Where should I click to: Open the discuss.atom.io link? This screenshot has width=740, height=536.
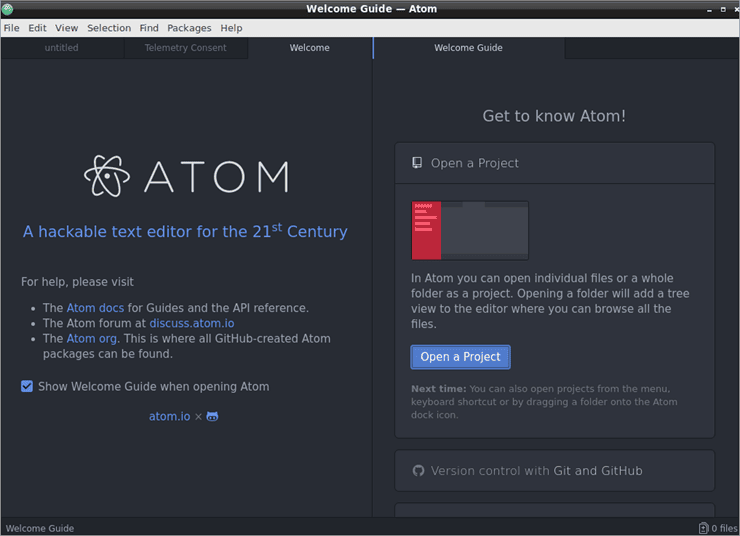192,323
